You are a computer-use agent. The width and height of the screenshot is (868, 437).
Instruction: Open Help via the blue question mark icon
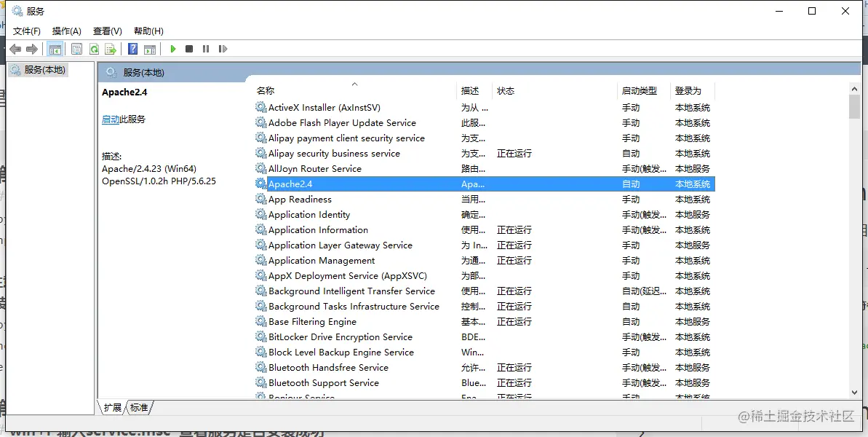click(132, 50)
